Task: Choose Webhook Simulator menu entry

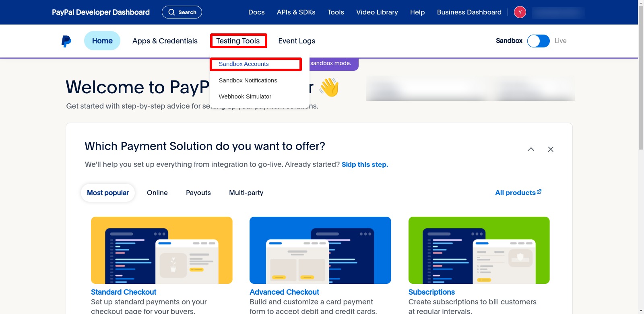Action: pos(245,96)
